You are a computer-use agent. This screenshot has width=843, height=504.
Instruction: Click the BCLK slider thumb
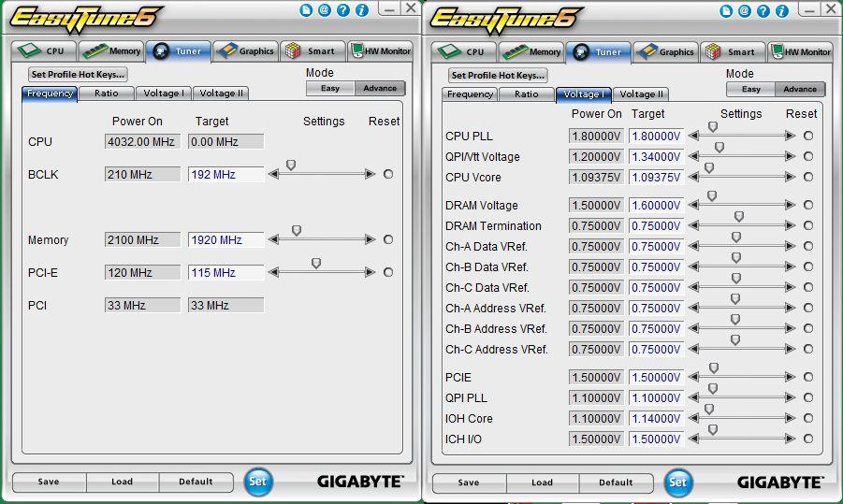pyautogui.click(x=291, y=165)
